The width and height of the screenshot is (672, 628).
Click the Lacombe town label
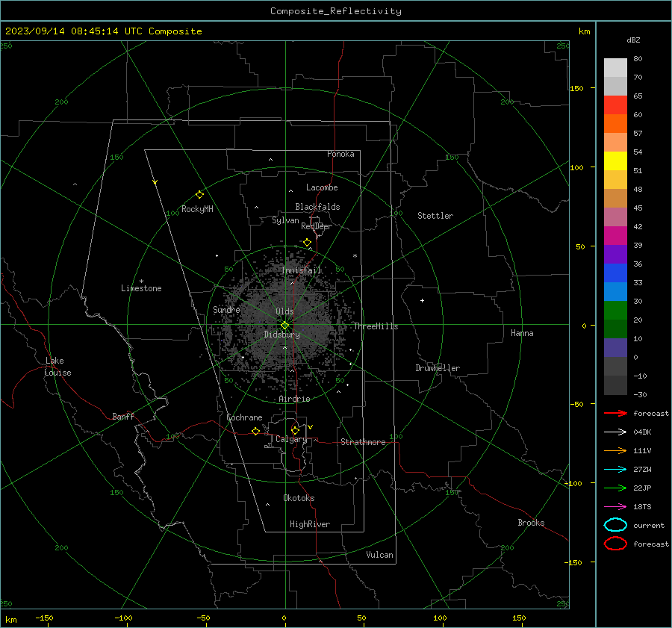click(x=322, y=187)
